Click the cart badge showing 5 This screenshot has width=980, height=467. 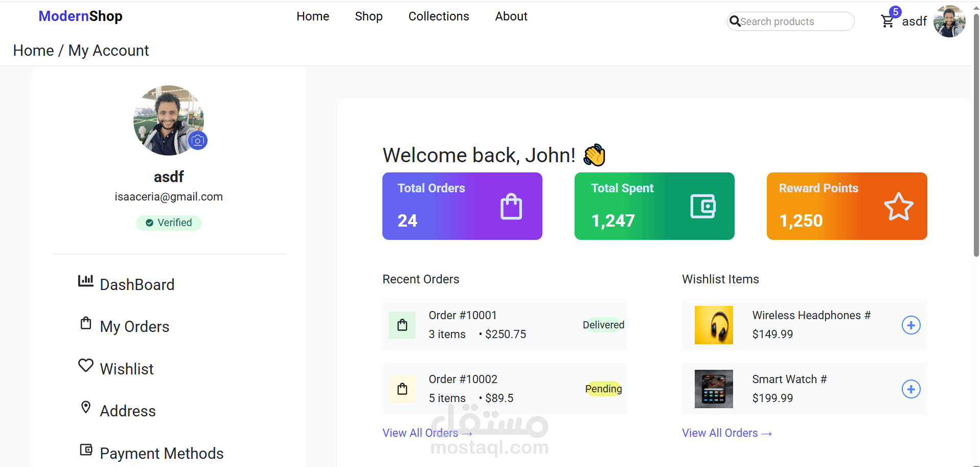coord(895,12)
